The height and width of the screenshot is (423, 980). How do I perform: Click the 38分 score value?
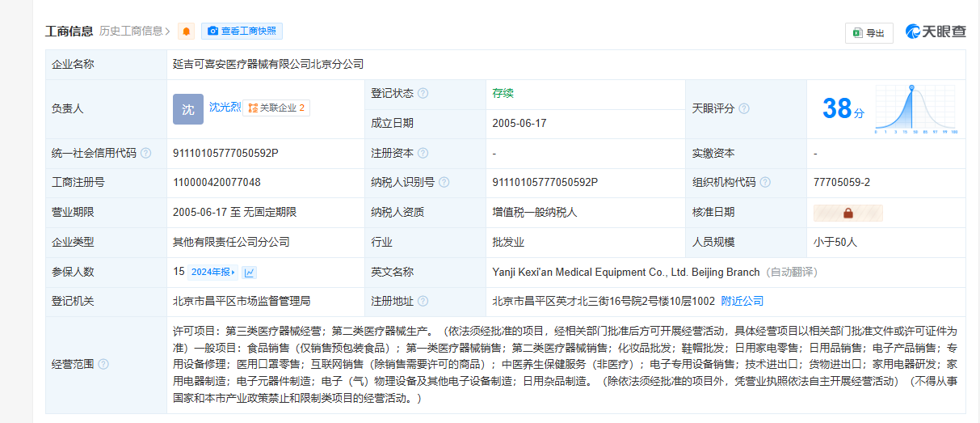[x=843, y=108]
